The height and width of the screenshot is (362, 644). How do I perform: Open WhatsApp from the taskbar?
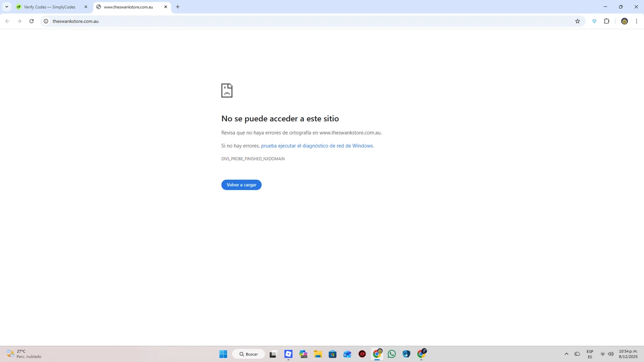pyautogui.click(x=392, y=354)
